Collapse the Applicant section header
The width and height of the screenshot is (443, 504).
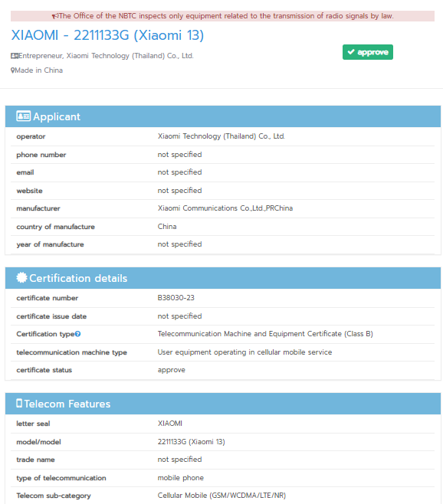[x=223, y=116]
